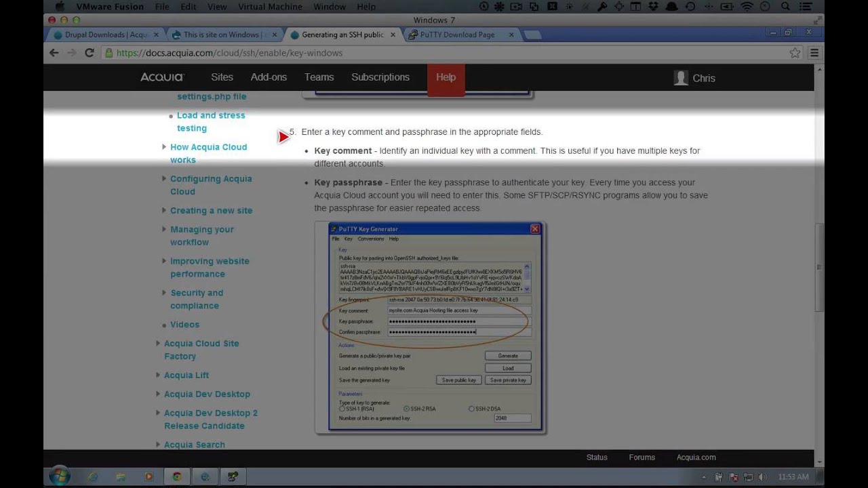The width and height of the screenshot is (868, 488).
Task: Click the Windows taskbar clock 11:53 AM
Action: coord(793,477)
